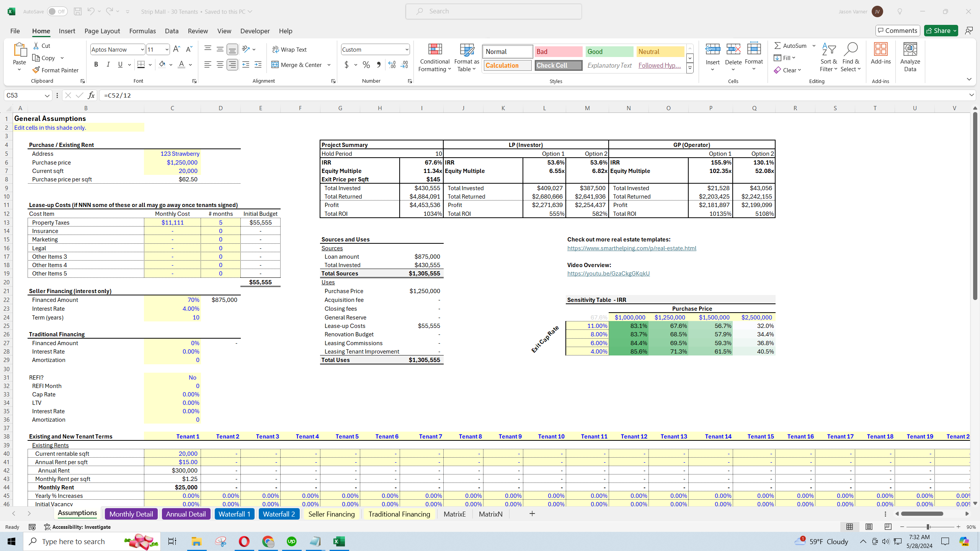Click the Excel icon in Windows taskbar
The image size is (980, 551).
pos(339,541)
